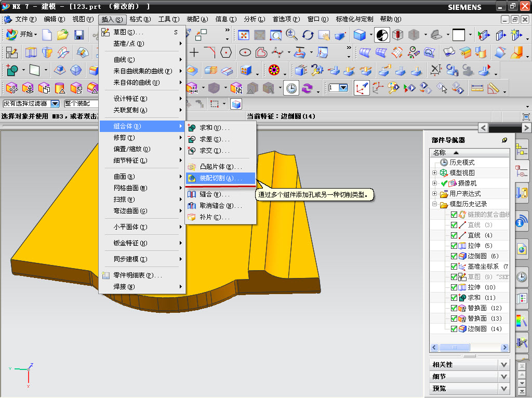532x398 pixels.
Task: Click the open folder icon
Action: (63, 35)
